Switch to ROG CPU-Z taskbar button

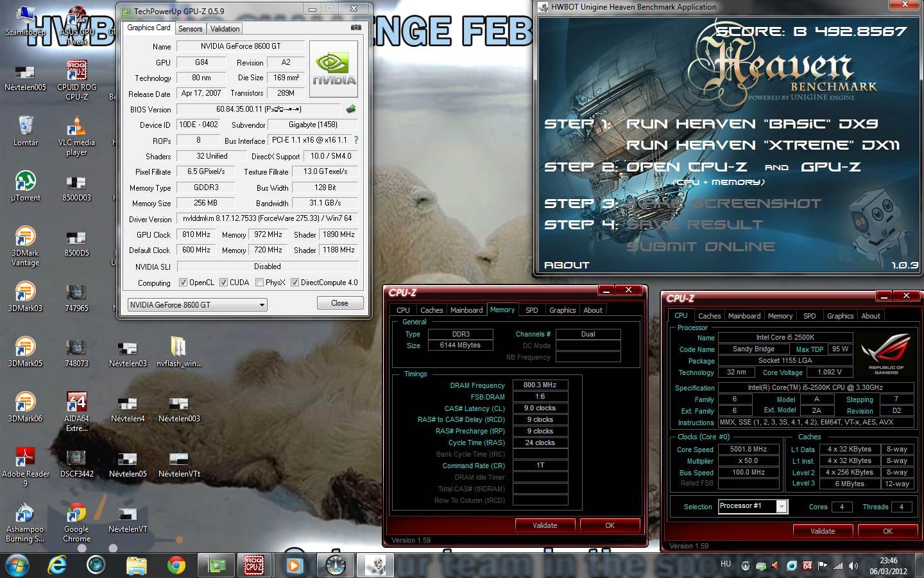coord(254,565)
